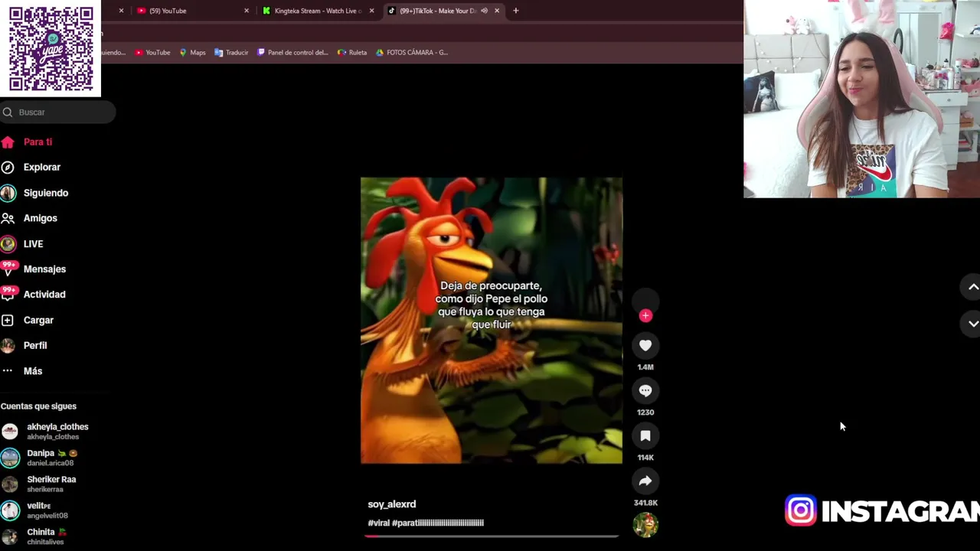Open soy_alexrd creator profile
Screen dimensions: 980x551
click(x=392, y=504)
